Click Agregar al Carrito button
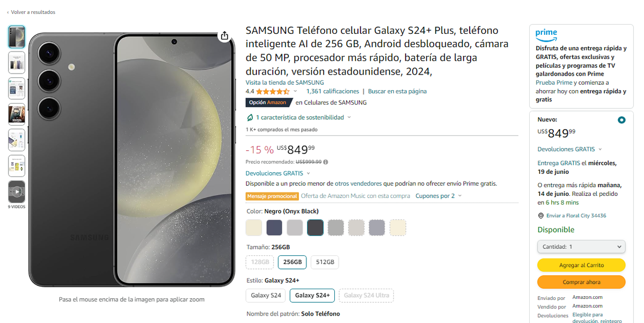The image size is (644, 323). tap(581, 265)
